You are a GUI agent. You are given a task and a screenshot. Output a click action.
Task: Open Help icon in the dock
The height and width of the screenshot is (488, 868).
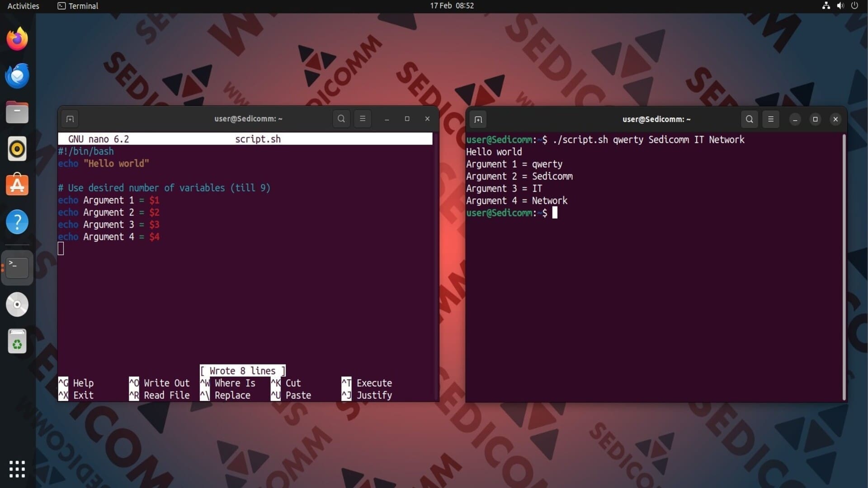tap(17, 222)
